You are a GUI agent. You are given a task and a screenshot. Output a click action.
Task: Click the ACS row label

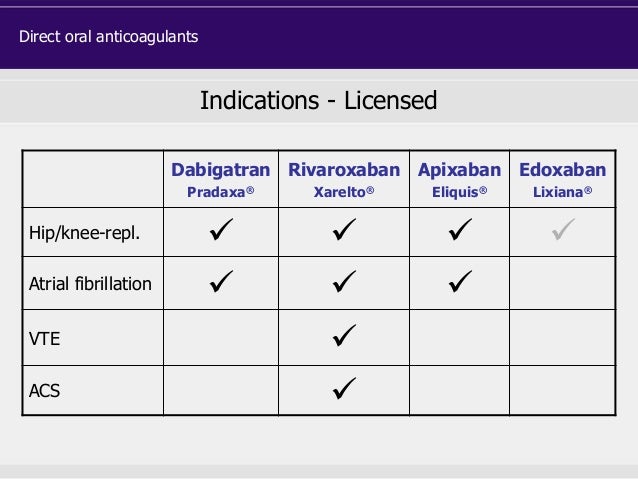pos(44,391)
